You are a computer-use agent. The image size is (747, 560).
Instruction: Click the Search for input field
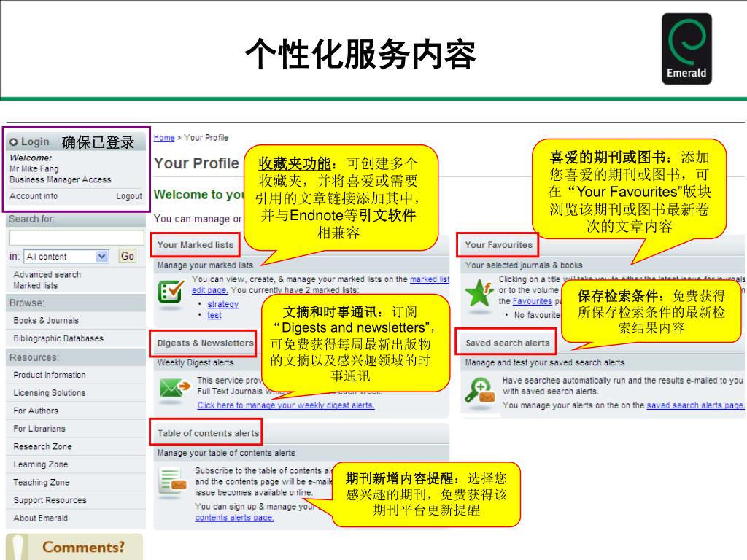[x=77, y=238]
